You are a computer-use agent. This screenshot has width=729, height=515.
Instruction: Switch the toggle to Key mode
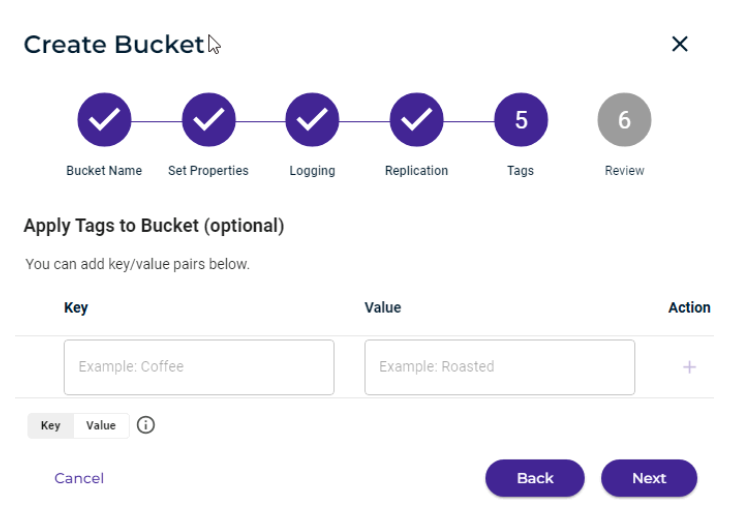[50, 425]
